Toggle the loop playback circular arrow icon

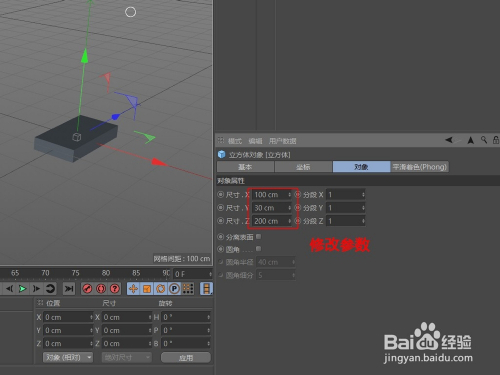[50, 289]
